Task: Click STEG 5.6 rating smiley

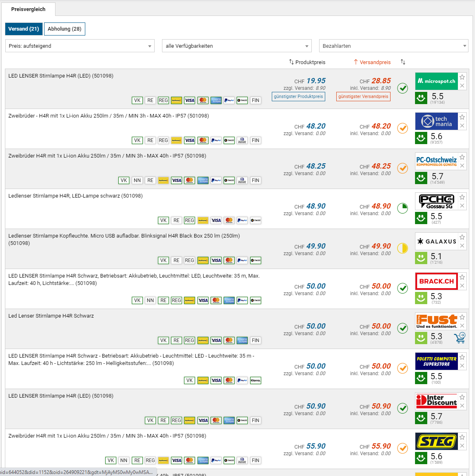Action: click(x=421, y=458)
